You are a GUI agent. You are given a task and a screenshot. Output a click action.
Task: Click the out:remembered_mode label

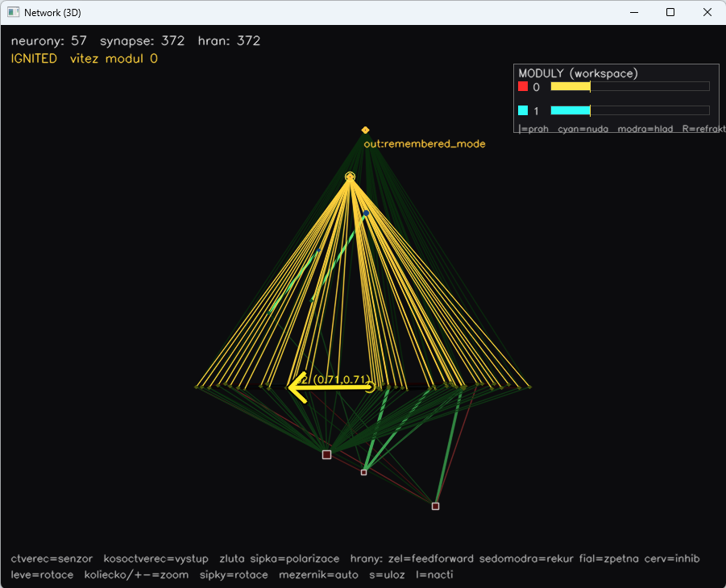pyautogui.click(x=425, y=144)
